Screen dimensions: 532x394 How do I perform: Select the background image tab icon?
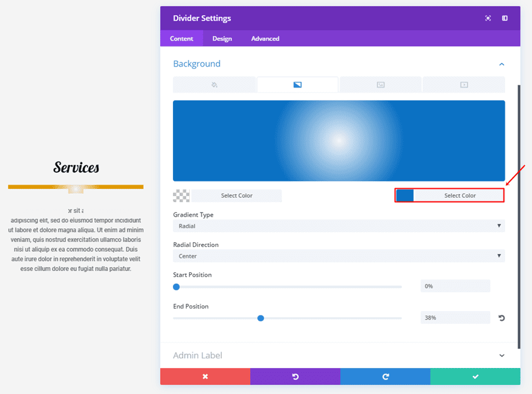point(381,85)
